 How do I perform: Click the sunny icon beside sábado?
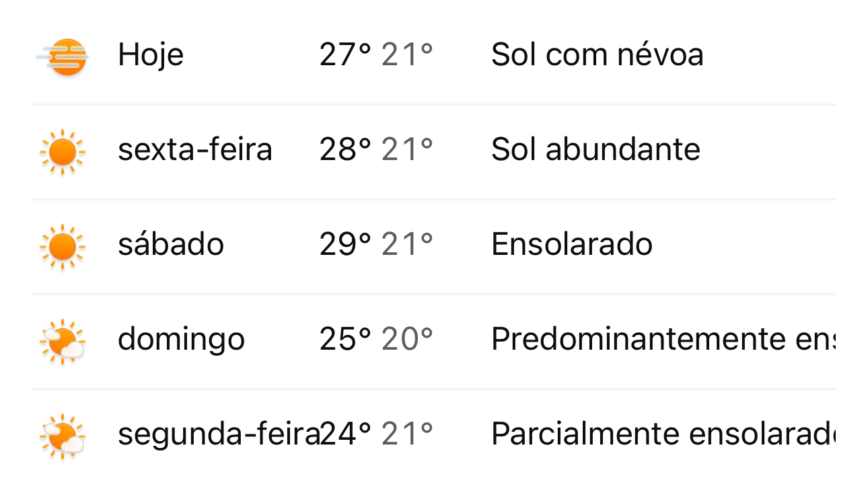pos(63,247)
